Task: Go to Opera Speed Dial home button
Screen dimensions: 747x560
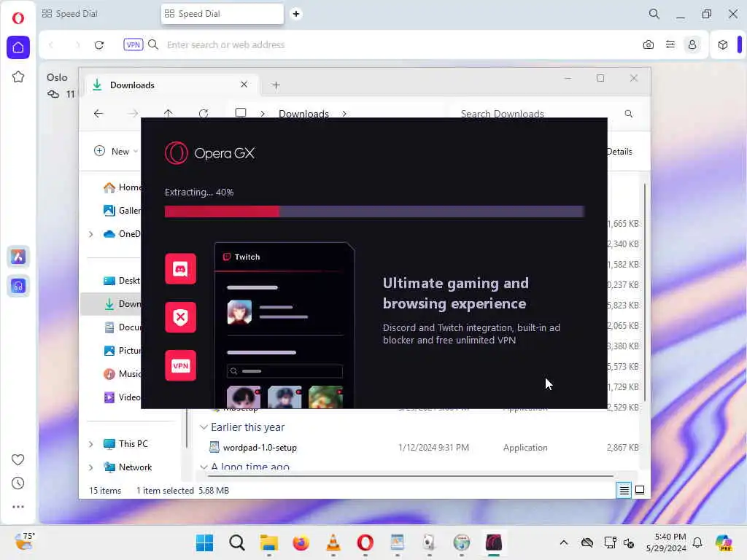Action: (x=18, y=47)
